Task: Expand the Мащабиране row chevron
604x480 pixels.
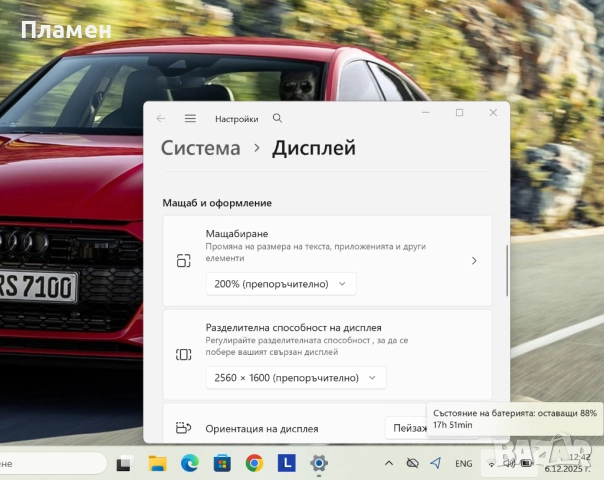Action: pyautogui.click(x=473, y=261)
